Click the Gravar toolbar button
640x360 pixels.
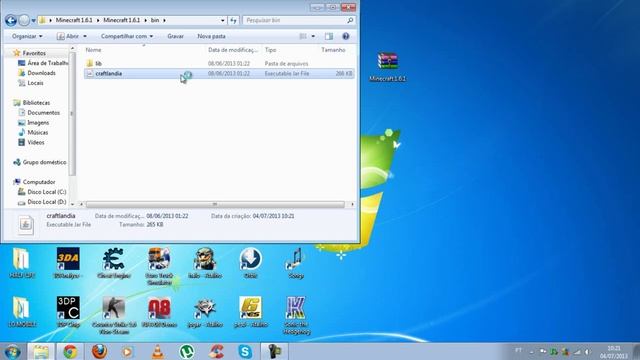[x=176, y=36]
